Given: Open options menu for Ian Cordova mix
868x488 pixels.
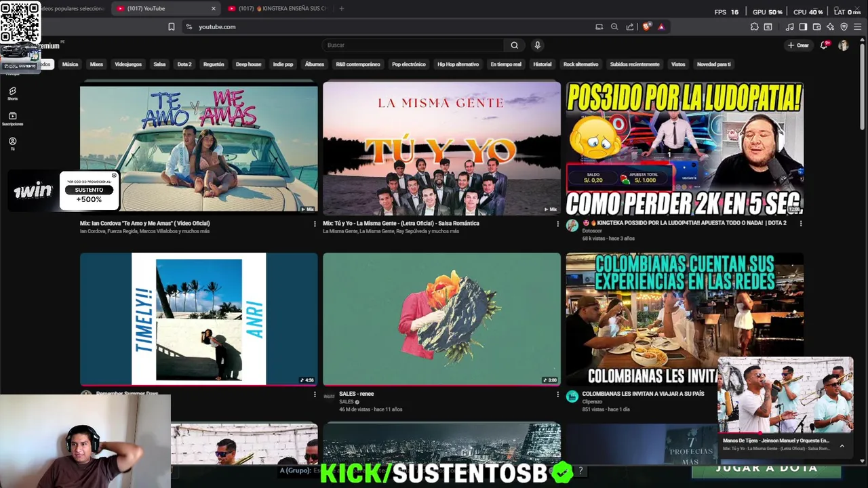Looking at the screenshot, I should [x=315, y=223].
